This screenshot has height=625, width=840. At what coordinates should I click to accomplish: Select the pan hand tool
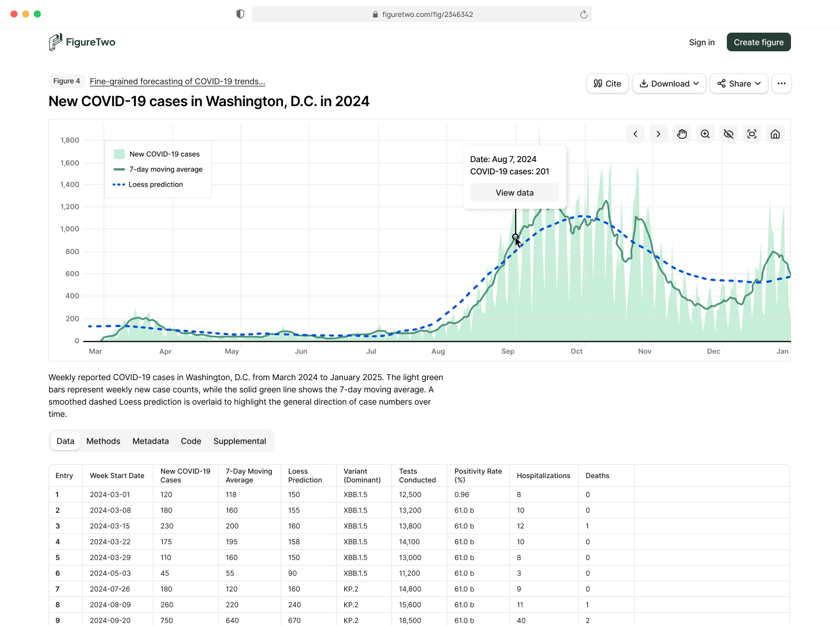point(682,134)
